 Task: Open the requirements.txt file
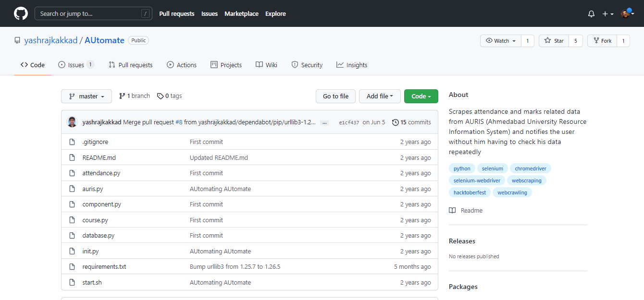[104, 266]
